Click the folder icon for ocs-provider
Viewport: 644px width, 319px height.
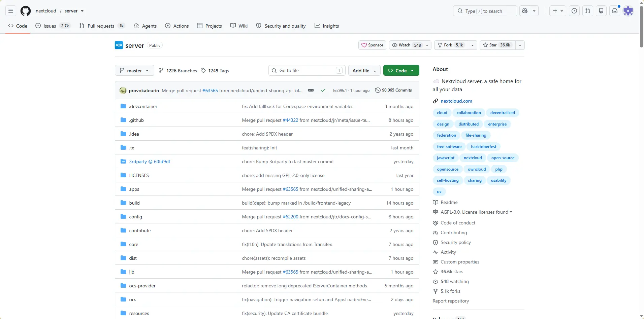click(x=123, y=286)
